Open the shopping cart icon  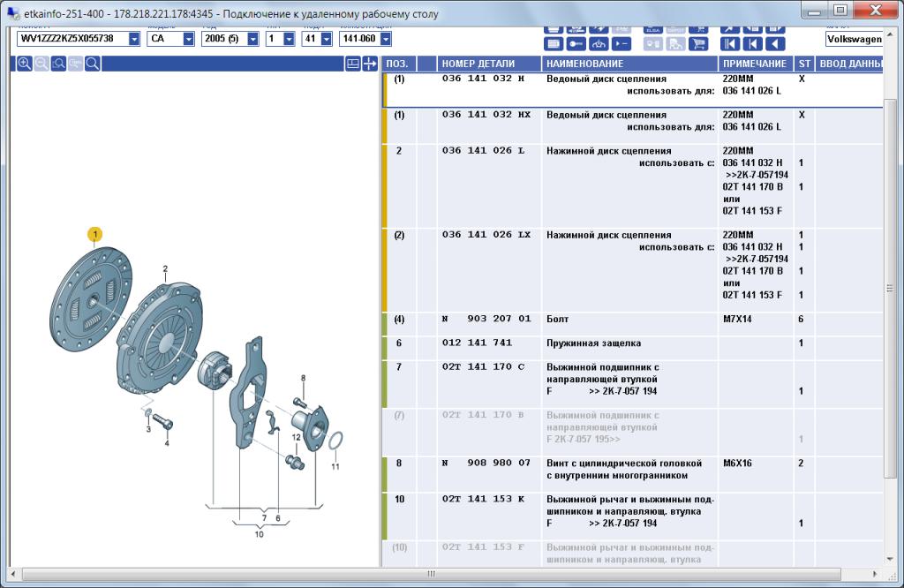[x=698, y=44]
